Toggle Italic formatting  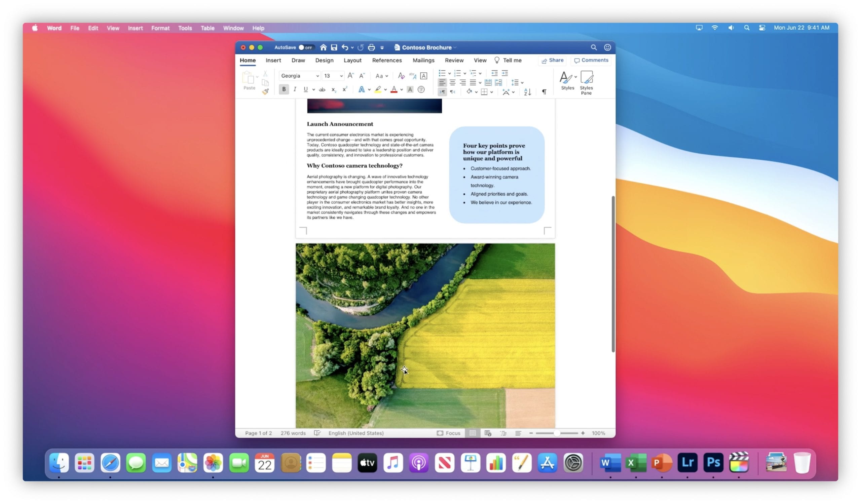click(295, 89)
